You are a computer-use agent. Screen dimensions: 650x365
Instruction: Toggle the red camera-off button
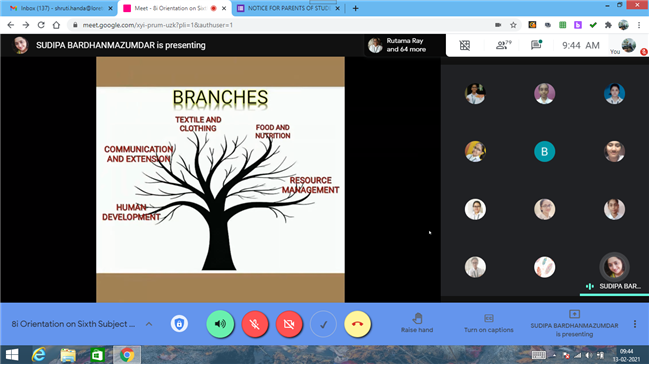tap(289, 324)
